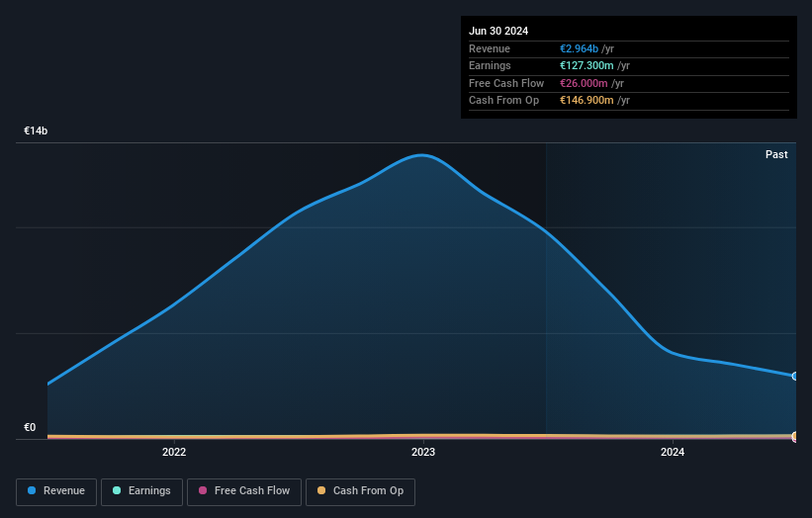Click the €26.000m free cash flow value
Viewport: 812px width, 518px height.
point(584,83)
